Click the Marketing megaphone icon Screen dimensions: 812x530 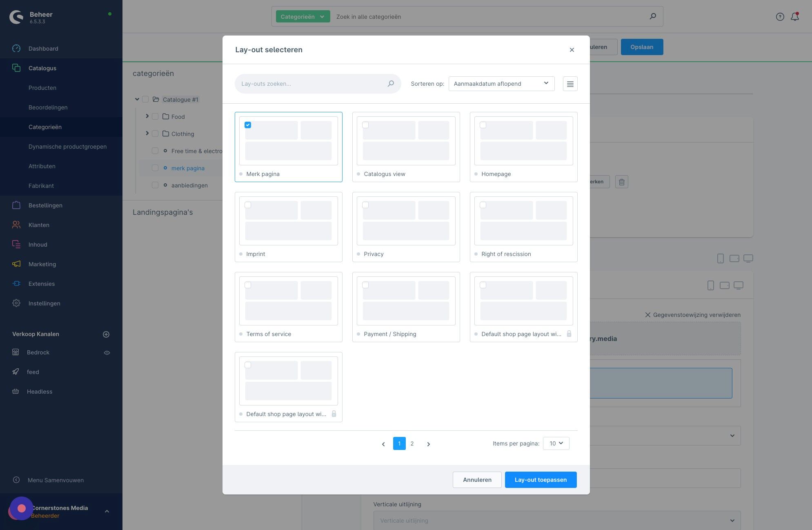pos(16,264)
